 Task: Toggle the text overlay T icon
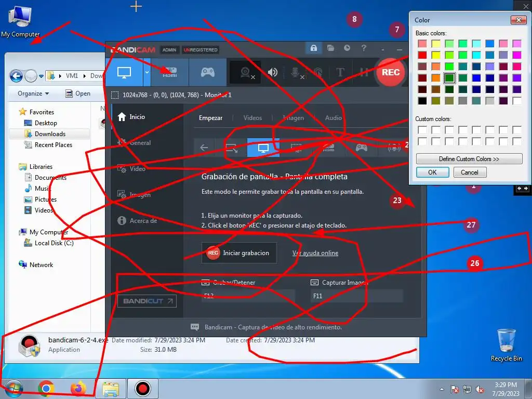[340, 72]
